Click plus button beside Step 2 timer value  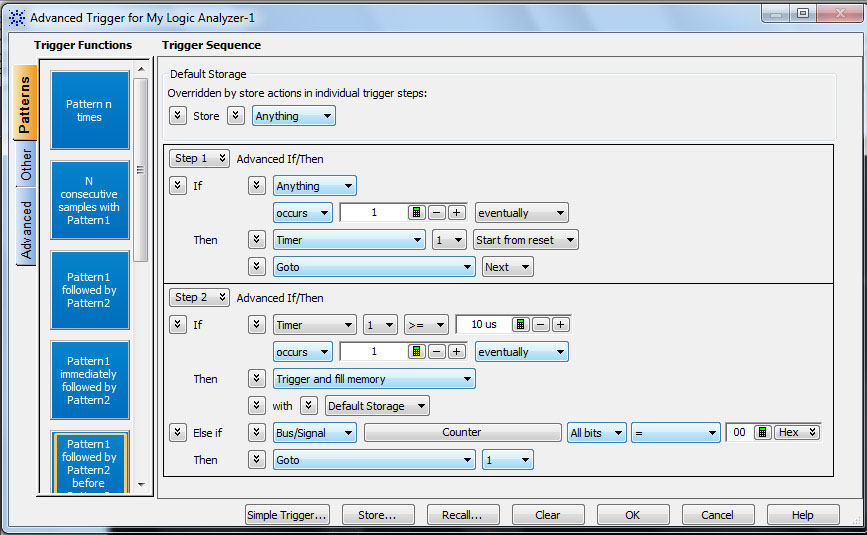point(561,325)
